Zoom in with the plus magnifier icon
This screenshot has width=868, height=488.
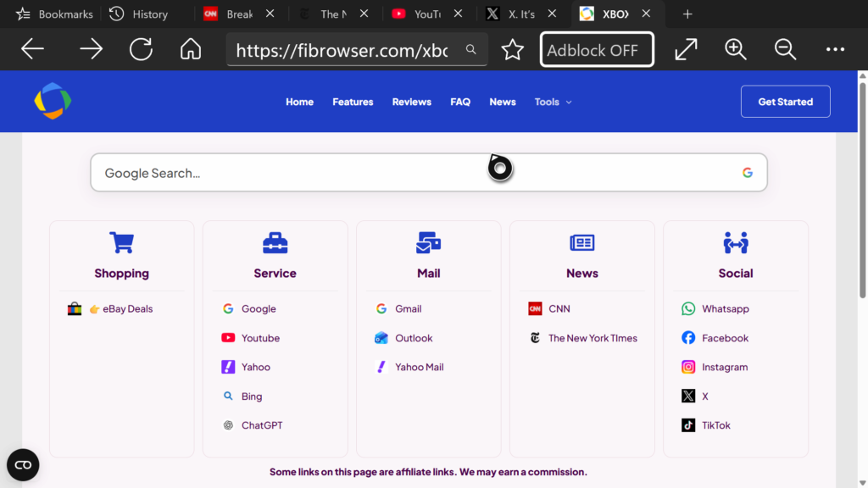coord(736,49)
